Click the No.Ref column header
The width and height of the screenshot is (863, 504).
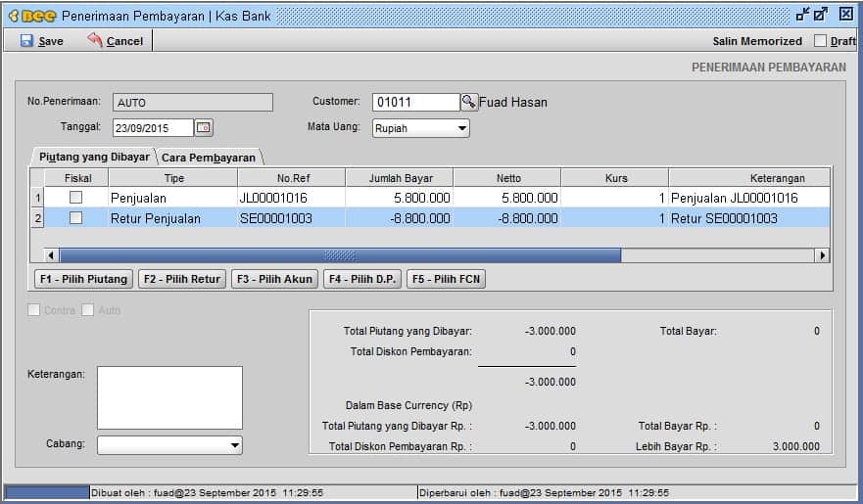pyautogui.click(x=292, y=178)
